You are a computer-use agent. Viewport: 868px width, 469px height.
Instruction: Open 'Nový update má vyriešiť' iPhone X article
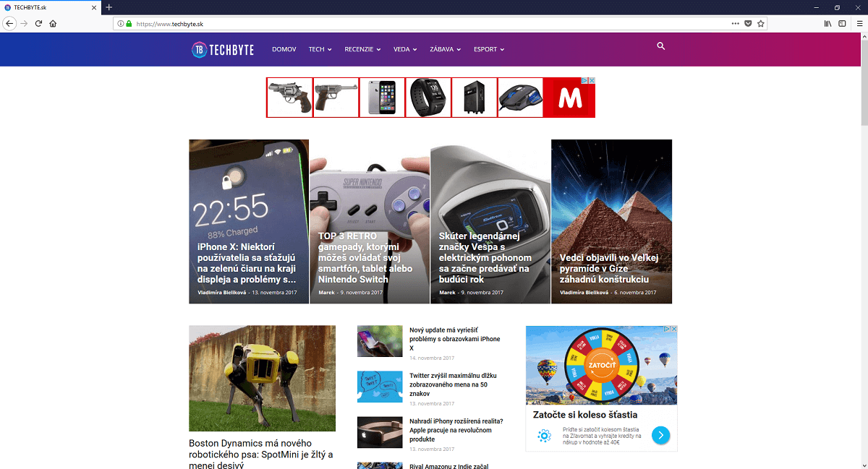[x=455, y=338]
